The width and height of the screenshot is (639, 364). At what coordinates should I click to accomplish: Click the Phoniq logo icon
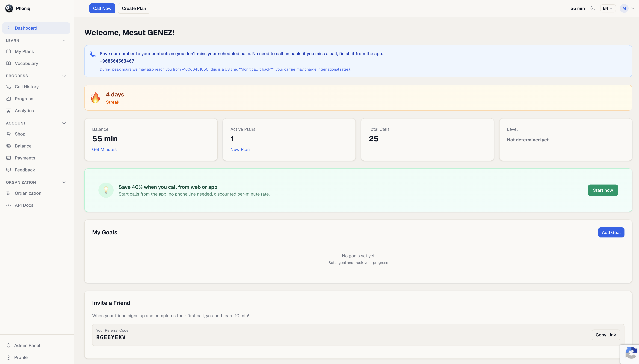(x=9, y=8)
